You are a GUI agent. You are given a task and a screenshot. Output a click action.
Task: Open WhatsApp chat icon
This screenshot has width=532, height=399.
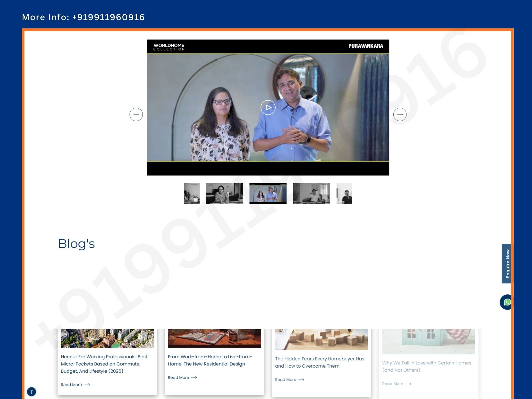(x=507, y=302)
